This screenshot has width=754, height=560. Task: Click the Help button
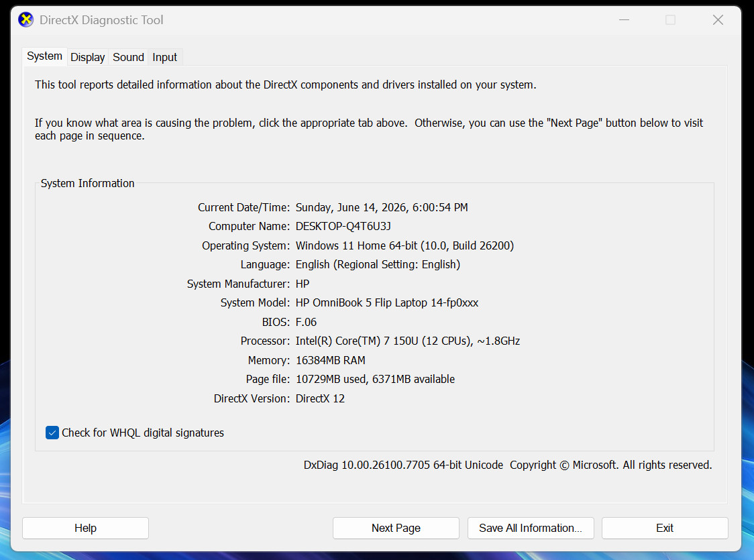pos(86,528)
